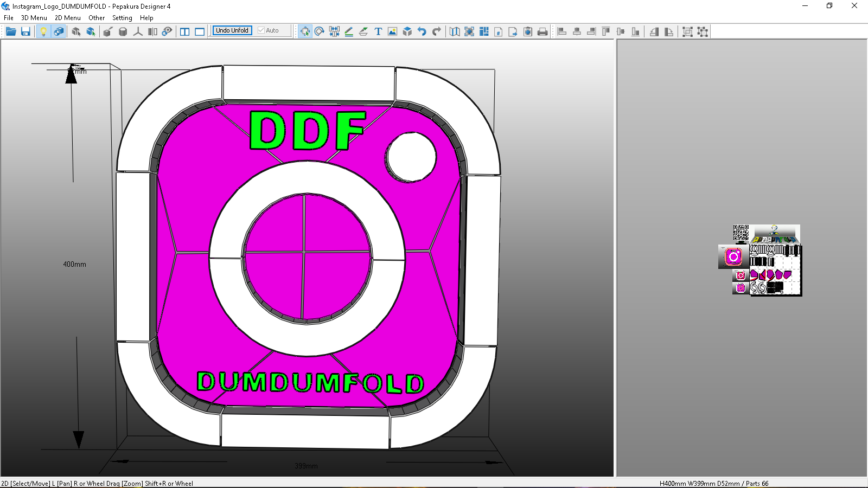The height and width of the screenshot is (488, 868).
Task: Click the Undo icon in the toolbar
Action: pos(423,31)
